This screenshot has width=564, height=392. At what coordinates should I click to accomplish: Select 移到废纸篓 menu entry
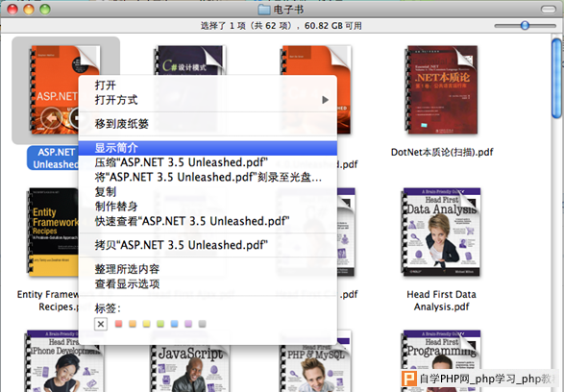point(208,124)
